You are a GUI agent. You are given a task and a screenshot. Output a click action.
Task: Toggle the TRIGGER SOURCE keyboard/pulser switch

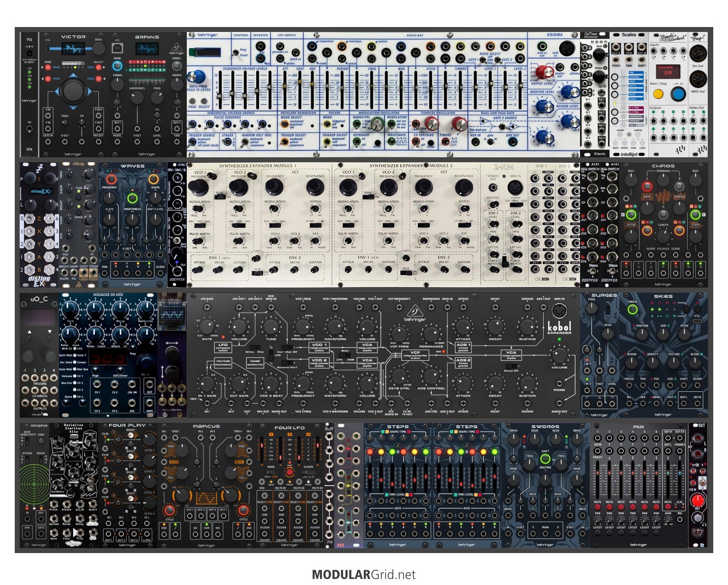192,142
